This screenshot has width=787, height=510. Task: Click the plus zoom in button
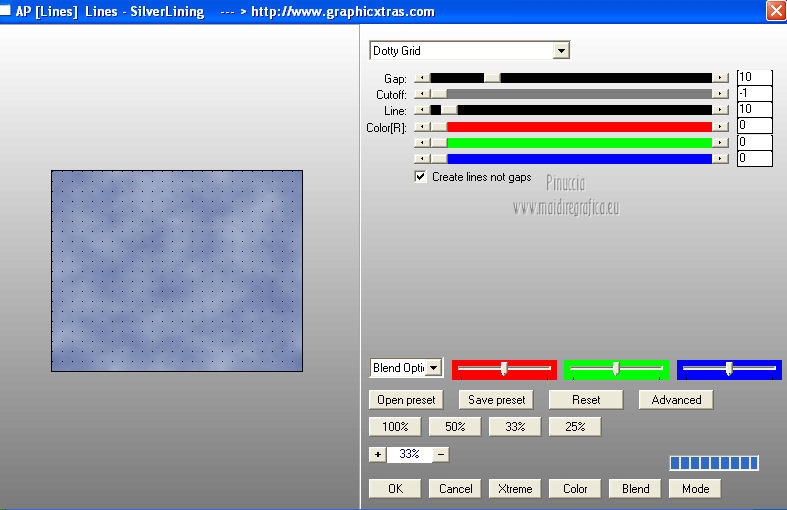point(377,455)
